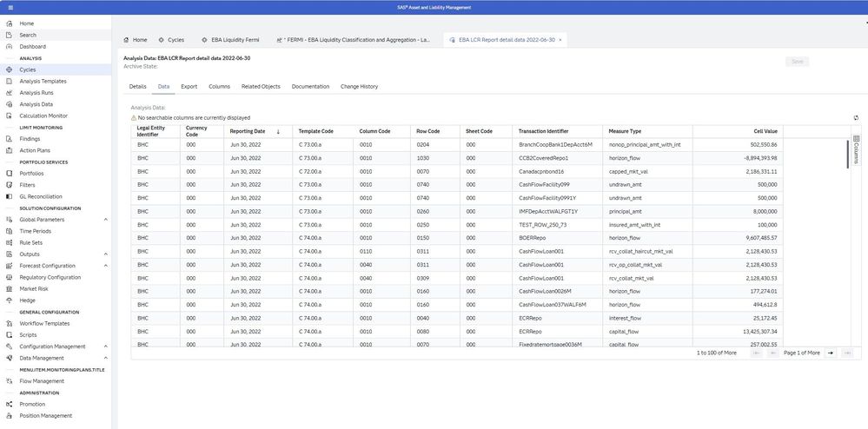Expand Forecast Configuration section

106,266
